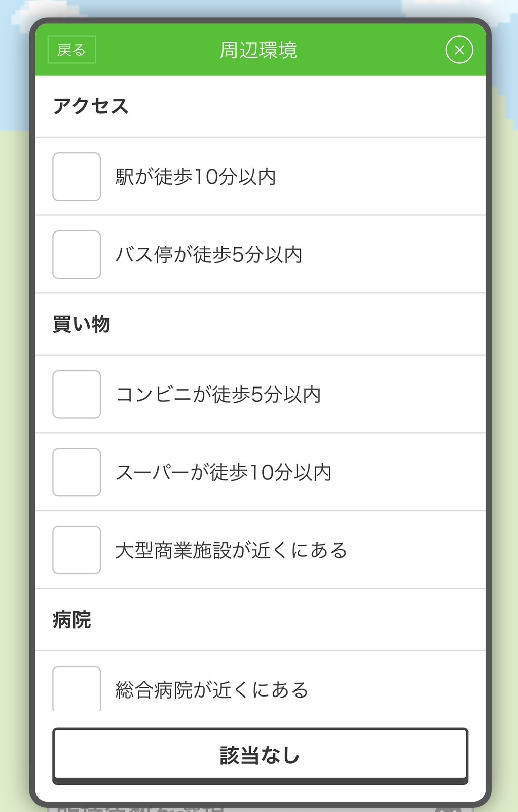Click the 買い物 section header
The width and height of the screenshot is (518, 812).
click(x=82, y=324)
